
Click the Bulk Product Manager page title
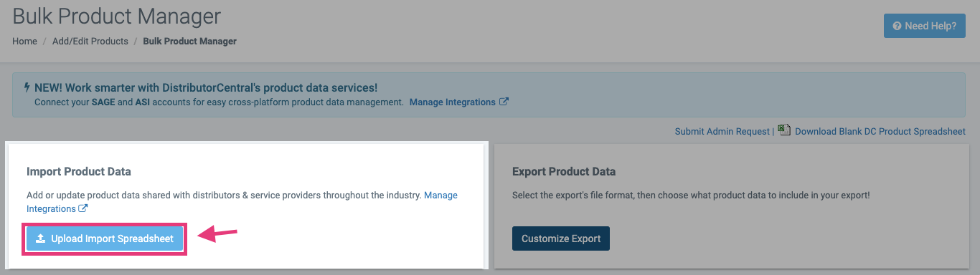[117, 16]
